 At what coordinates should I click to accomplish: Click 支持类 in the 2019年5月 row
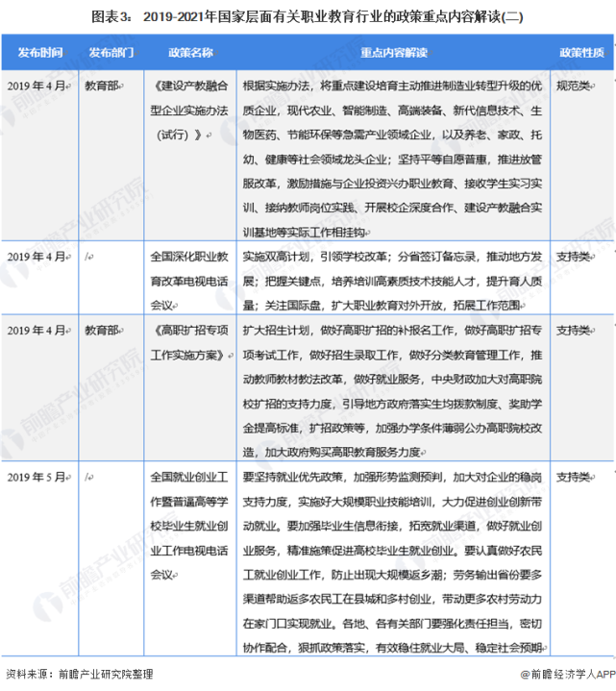[x=574, y=477]
